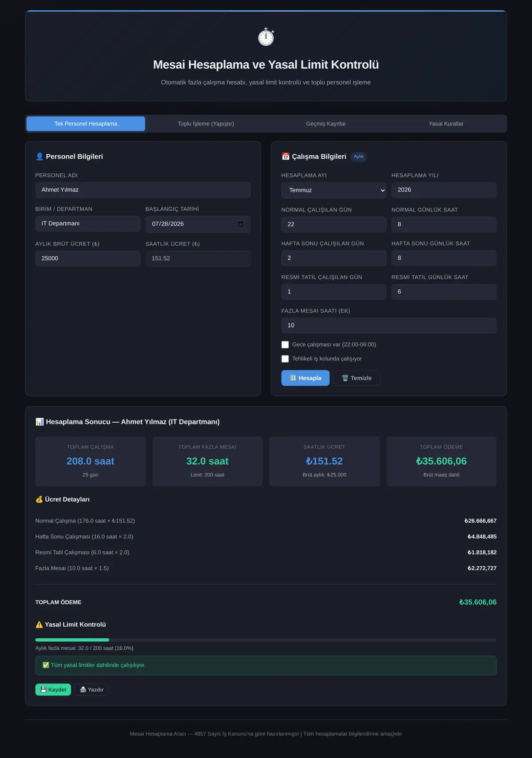532x758 pixels.
Task: Click the Aylık badge next to Çalışma Bilgileri
Action: click(x=359, y=157)
